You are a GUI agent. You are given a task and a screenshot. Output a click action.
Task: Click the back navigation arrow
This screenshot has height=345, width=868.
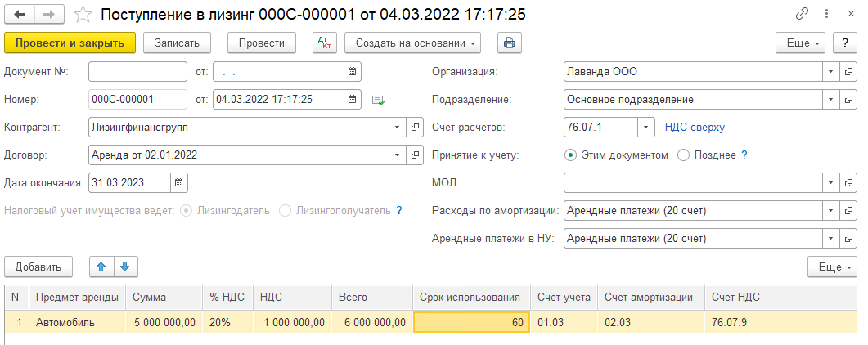(x=20, y=15)
